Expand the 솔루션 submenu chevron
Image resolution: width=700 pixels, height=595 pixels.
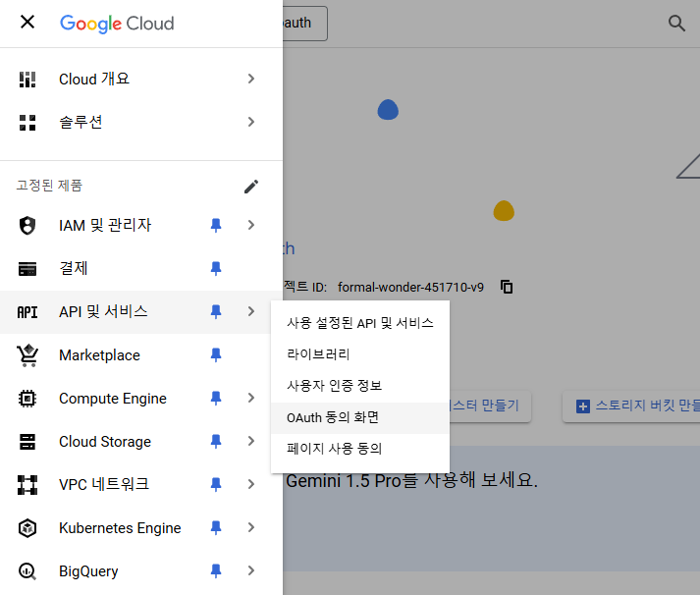click(x=251, y=122)
